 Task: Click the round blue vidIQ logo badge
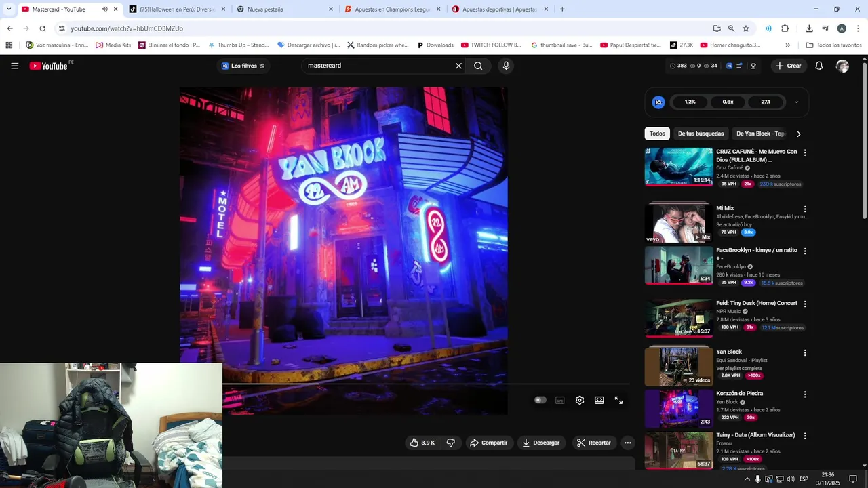coord(658,102)
